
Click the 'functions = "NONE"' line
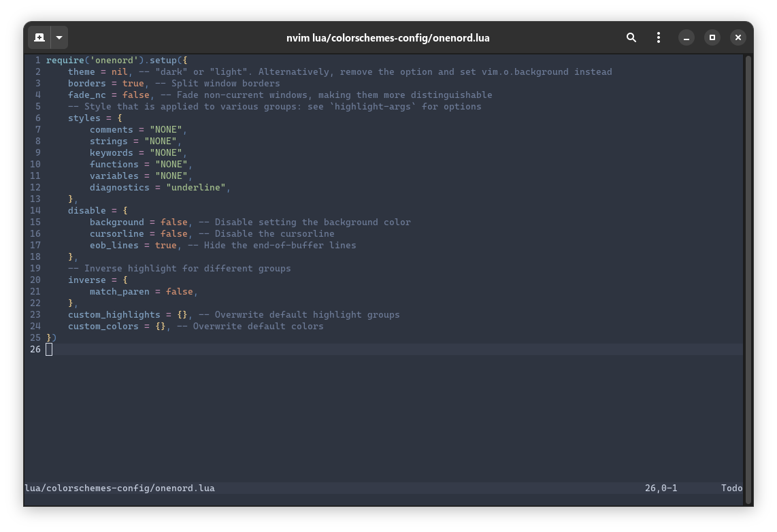click(x=142, y=165)
